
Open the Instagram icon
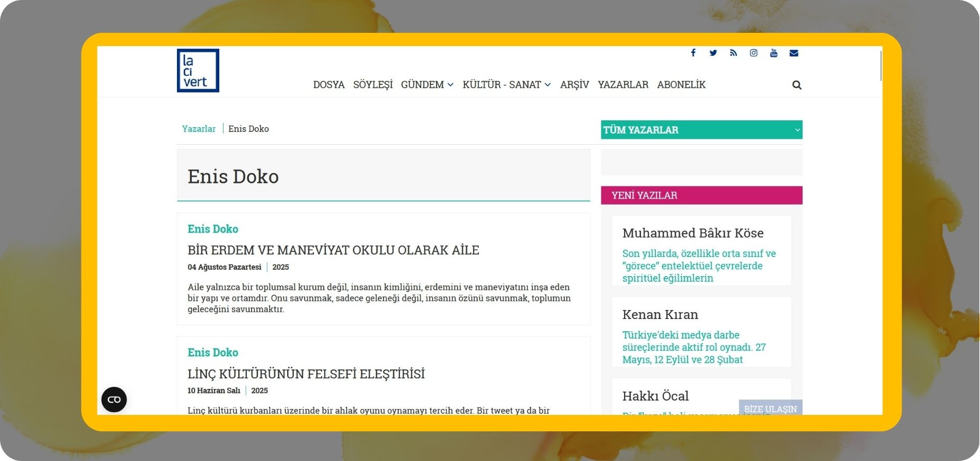click(753, 53)
